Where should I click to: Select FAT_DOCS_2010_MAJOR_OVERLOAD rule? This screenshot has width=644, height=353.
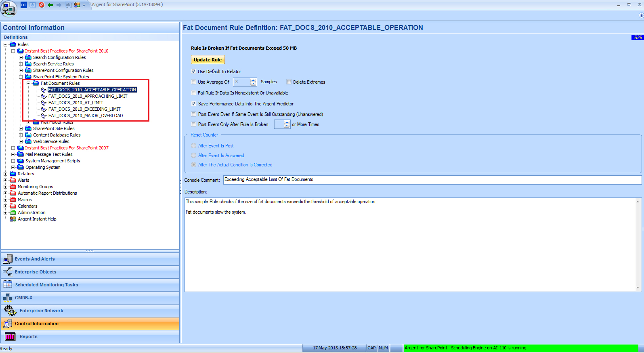point(86,116)
